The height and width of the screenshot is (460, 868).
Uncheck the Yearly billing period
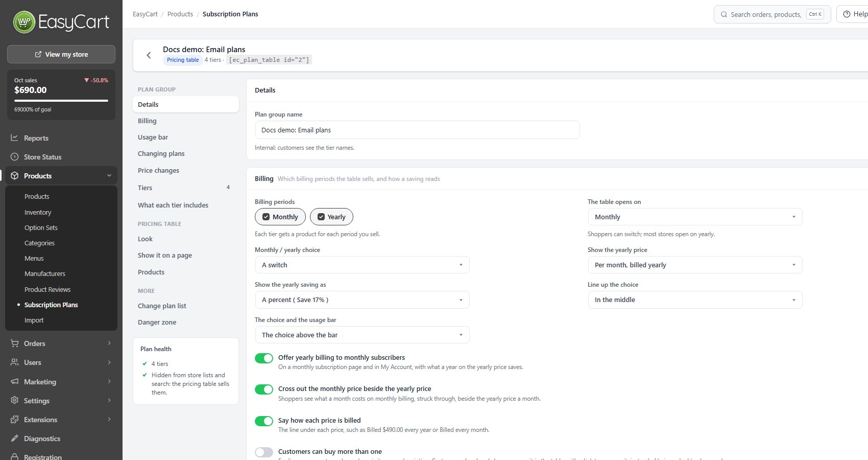coord(331,217)
